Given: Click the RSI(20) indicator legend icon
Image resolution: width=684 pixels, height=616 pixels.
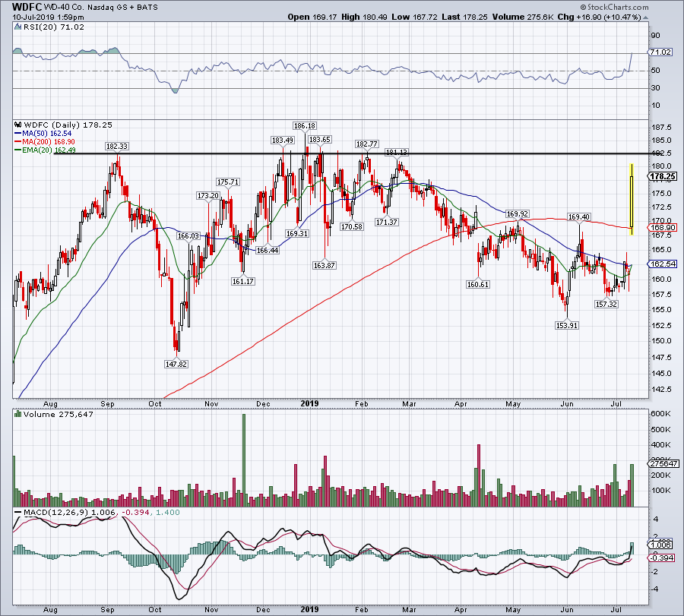Looking at the screenshot, I should pos(17,27).
